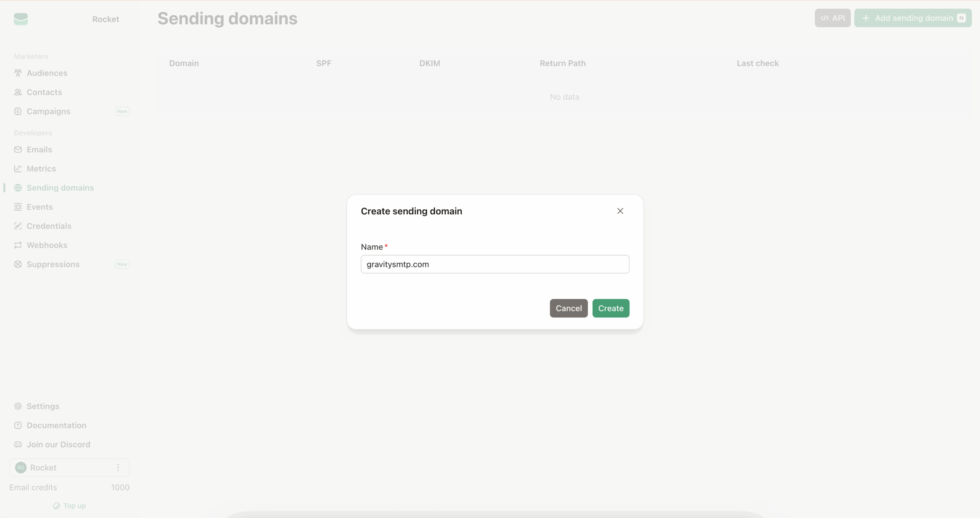The height and width of the screenshot is (518, 980).
Task: Click the Last check column header
Action: 758,63
